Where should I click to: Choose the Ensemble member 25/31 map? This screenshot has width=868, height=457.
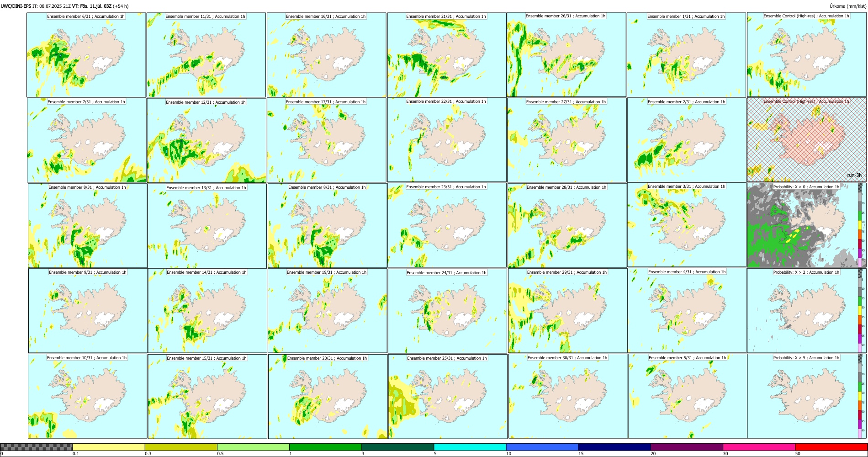pos(448,397)
